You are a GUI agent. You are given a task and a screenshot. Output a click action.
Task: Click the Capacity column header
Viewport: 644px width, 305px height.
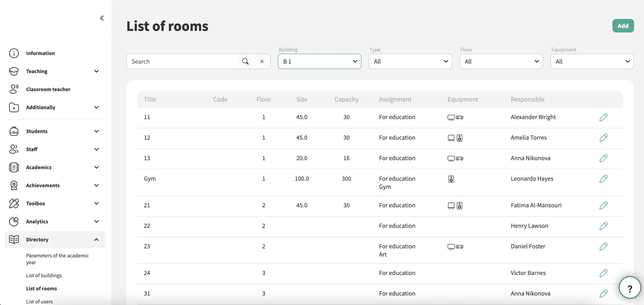pos(346,100)
